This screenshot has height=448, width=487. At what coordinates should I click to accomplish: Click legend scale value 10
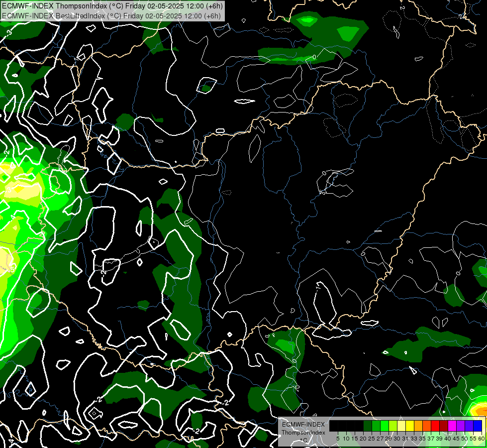tap(346, 439)
